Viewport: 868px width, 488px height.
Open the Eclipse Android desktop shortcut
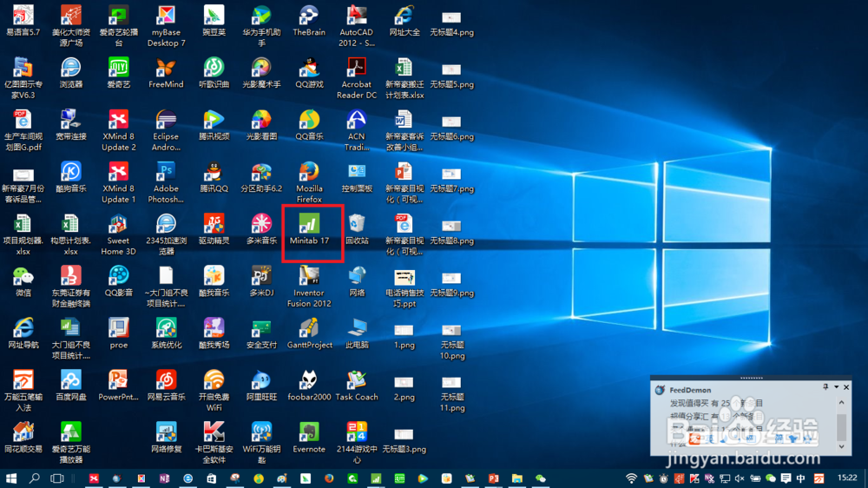click(x=166, y=129)
